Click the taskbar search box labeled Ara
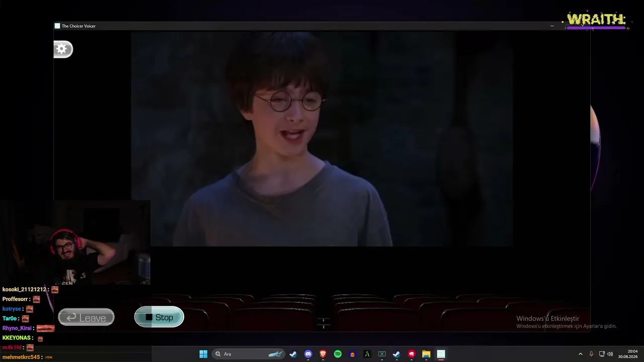Screen dimensions: 644x362 coord(249,354)
